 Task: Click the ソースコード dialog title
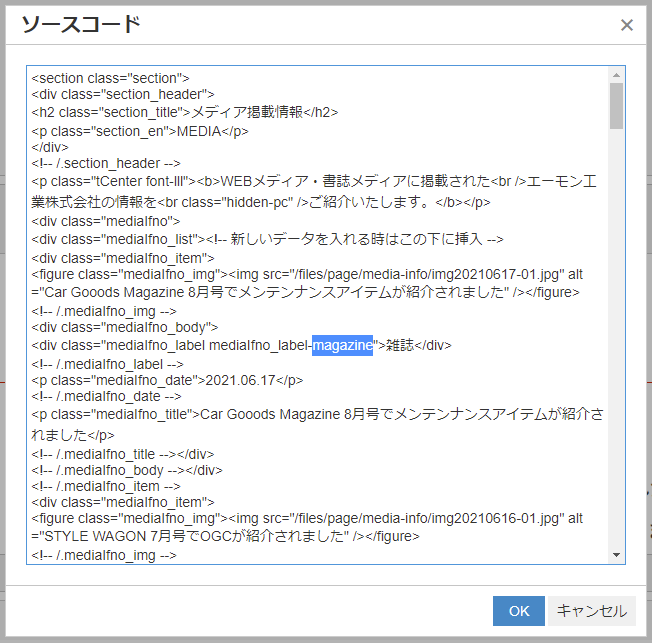pyautogui.click(x=81, y=25)
